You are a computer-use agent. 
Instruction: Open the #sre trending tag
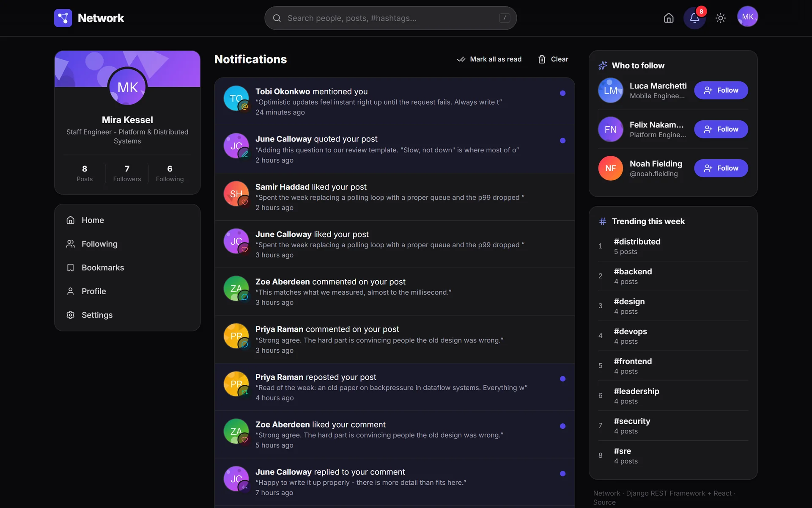[x=622, y=451]
